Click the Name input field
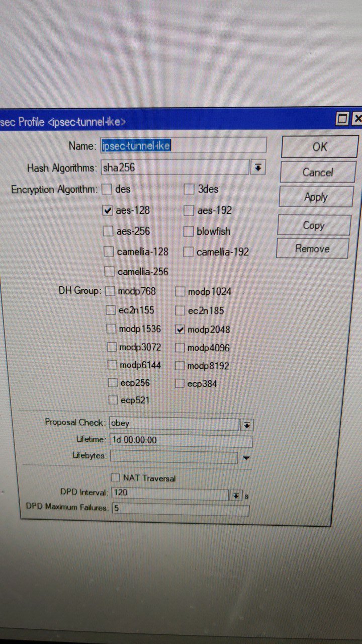Screen dimensions: 362x644 click(x=183, y=145)
